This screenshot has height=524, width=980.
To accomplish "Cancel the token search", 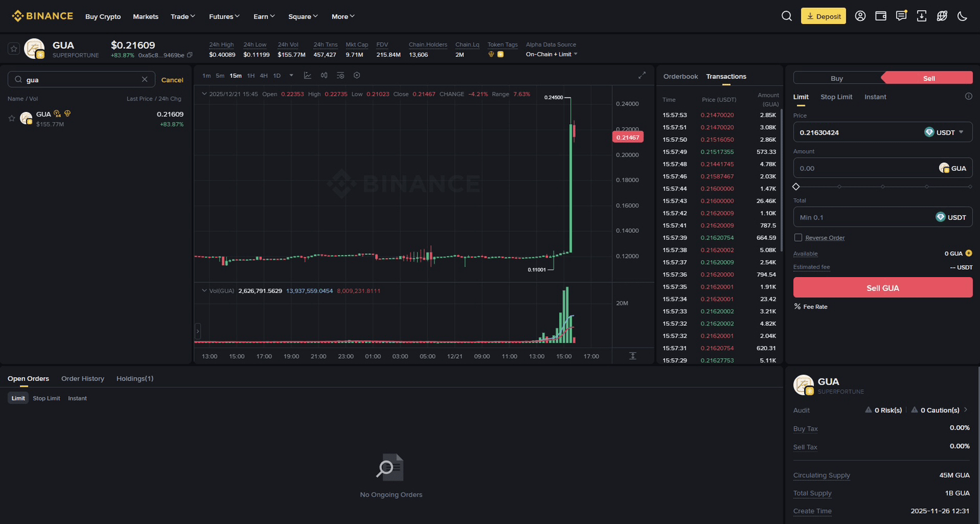I will [x=172, y=80].
